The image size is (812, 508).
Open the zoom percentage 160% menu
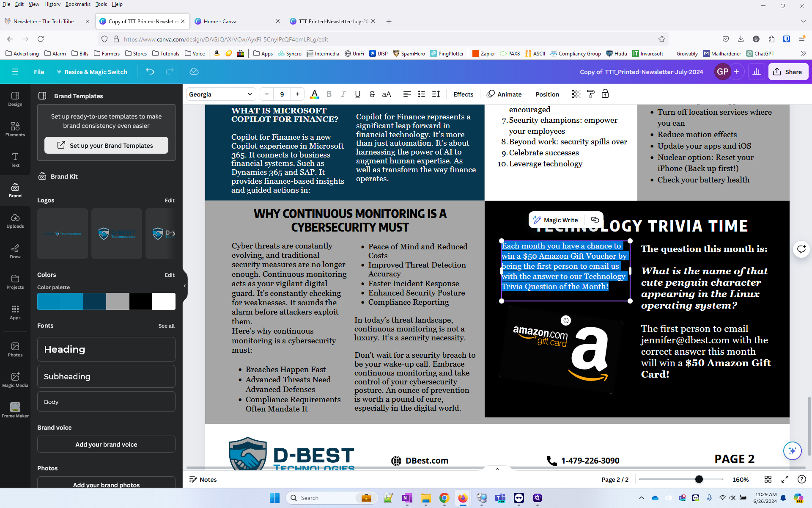[741, 479]
